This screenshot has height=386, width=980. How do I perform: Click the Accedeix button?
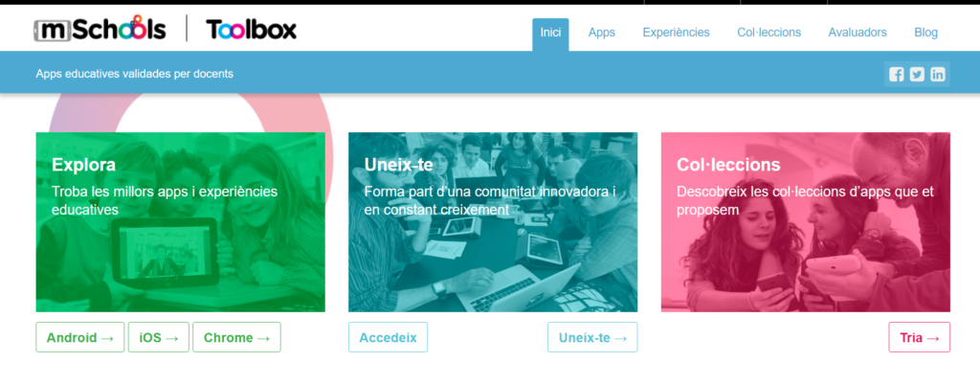tap(389, 337)
